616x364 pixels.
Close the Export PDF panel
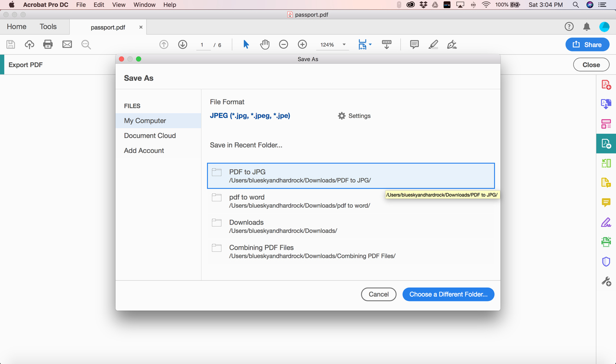591,65
